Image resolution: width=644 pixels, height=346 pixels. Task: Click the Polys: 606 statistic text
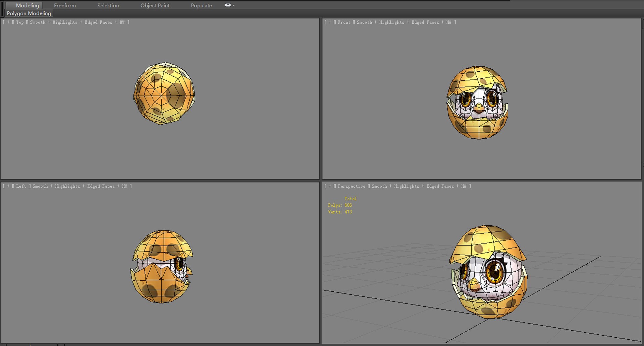tap(340, 205)
